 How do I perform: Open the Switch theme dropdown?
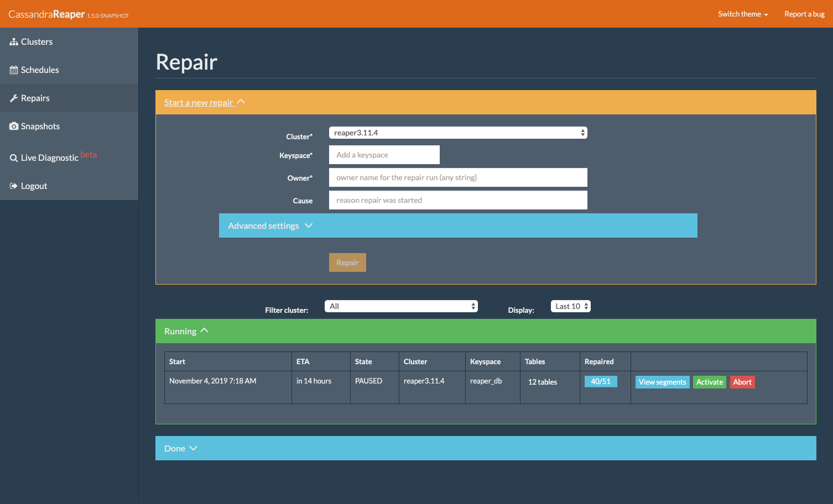[743, 14]
